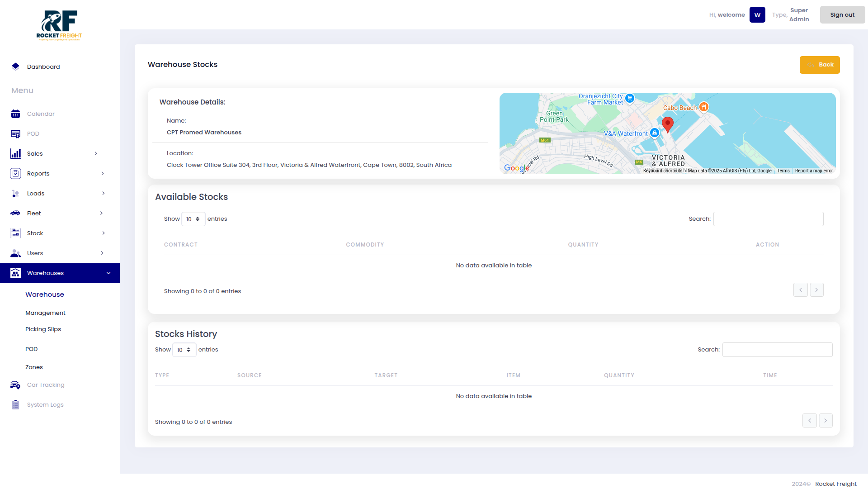Screen dimensions: 868x494
Task: Select the POD icon in sidebar
Action: click(x=15, y=133)
